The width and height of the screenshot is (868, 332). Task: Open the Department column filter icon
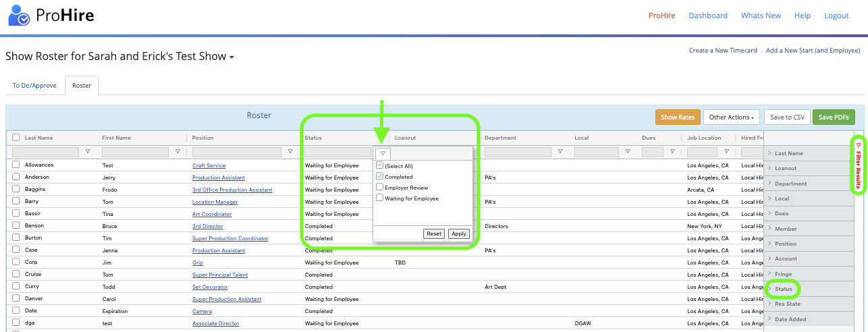560,153
